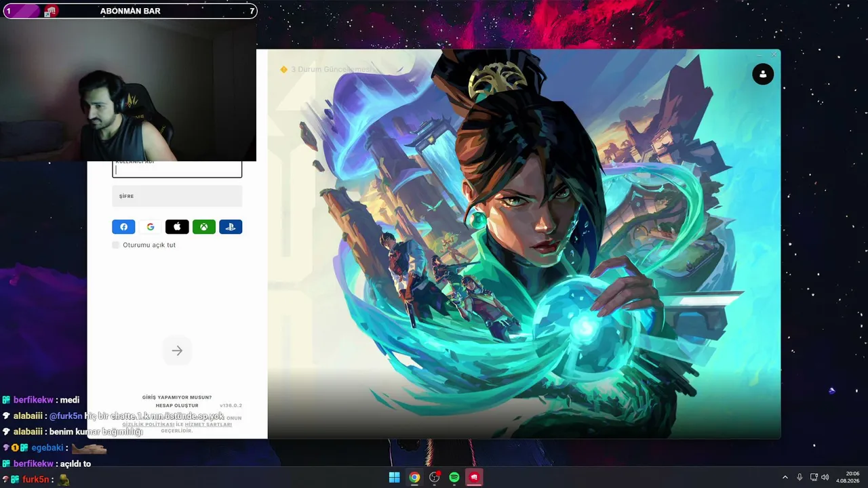868x488 pixels.
Task: Click chat message "medi"
Action: coord(70,400)
